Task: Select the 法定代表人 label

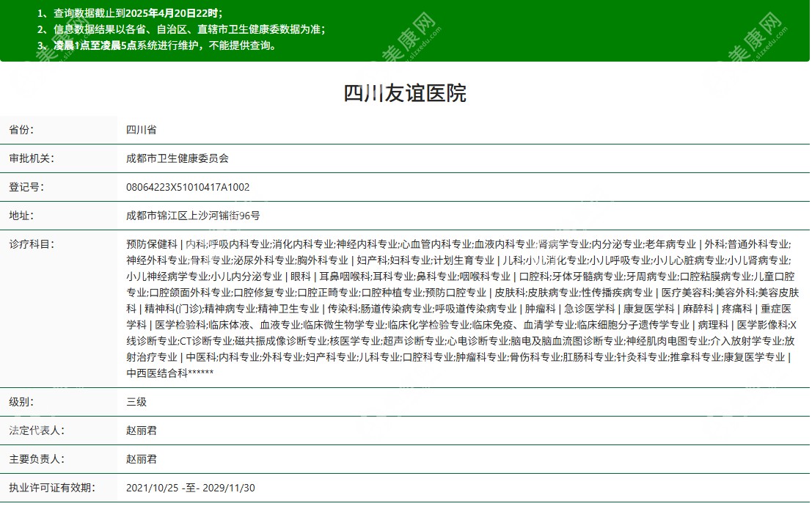Action: coord(37,431)
